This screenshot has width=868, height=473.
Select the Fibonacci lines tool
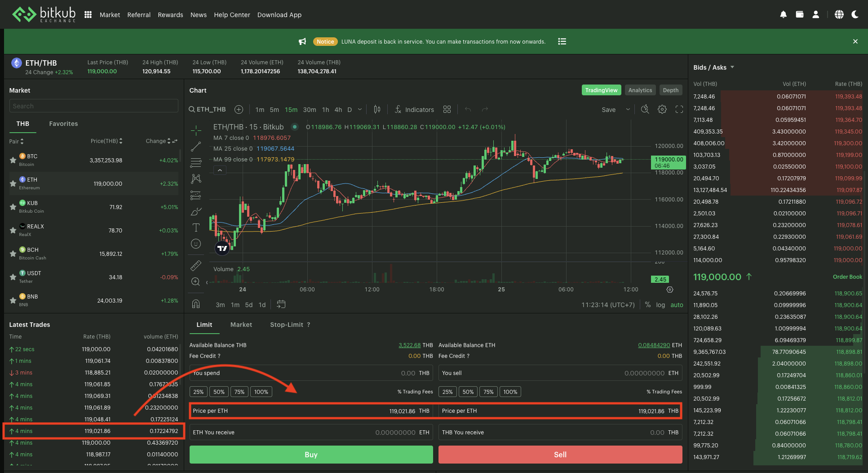196,162
